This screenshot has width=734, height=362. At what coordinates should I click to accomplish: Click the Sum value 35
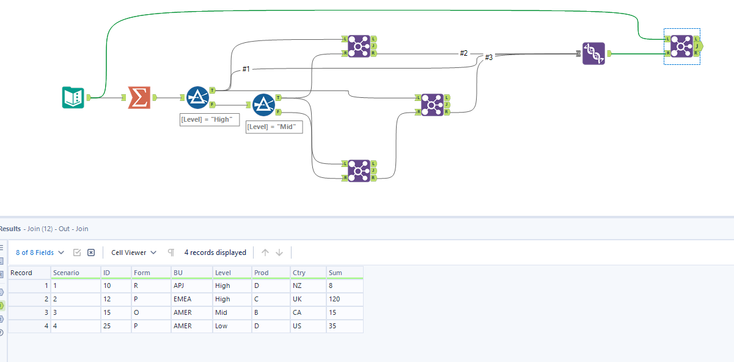345,326
